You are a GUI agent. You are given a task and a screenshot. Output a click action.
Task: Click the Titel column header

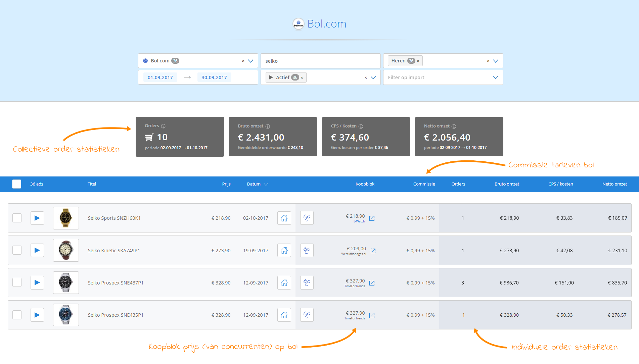[x=92, y=184]
